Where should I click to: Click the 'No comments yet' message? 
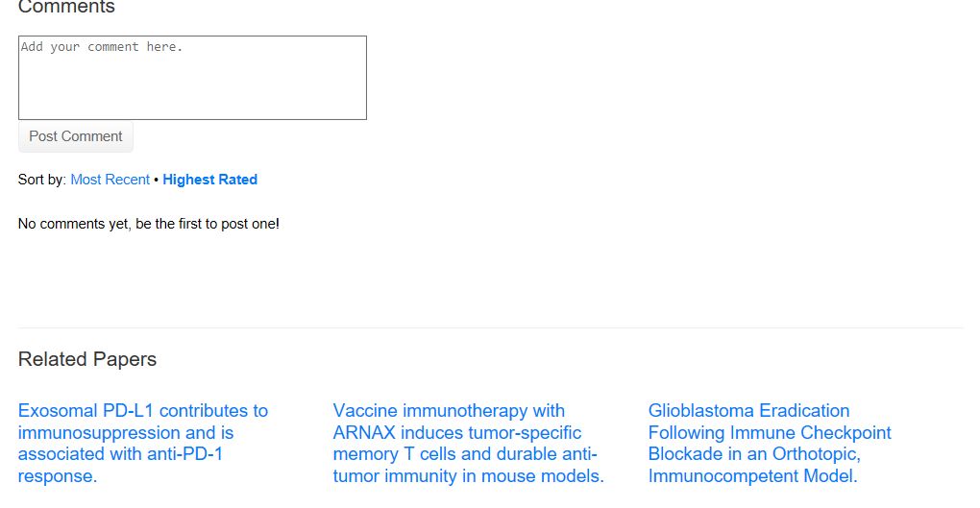click(x=148, y=224)
